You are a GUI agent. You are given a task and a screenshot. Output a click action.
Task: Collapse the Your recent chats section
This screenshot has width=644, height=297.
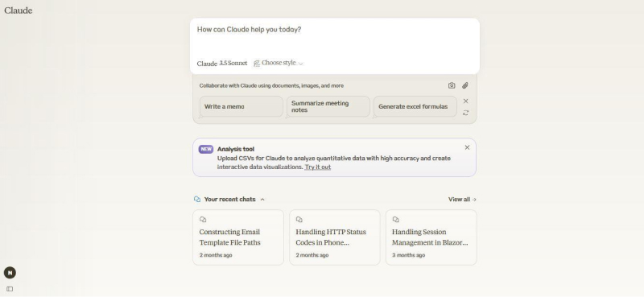point(262,200)
